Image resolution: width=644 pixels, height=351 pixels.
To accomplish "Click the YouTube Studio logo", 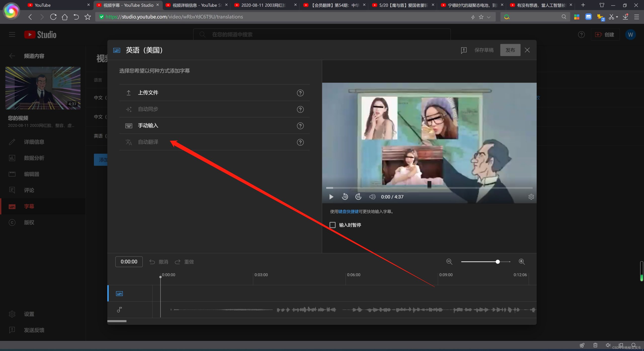I will click(x=40, y=34).
